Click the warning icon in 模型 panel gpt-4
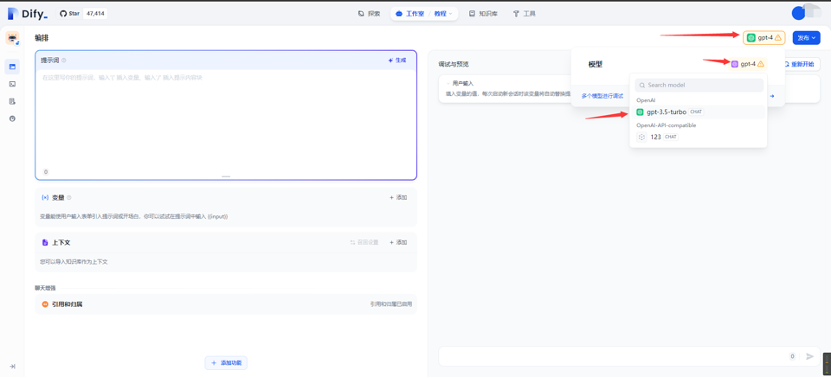Viewport: 832px width, 378px height. [x=760, y=64]
